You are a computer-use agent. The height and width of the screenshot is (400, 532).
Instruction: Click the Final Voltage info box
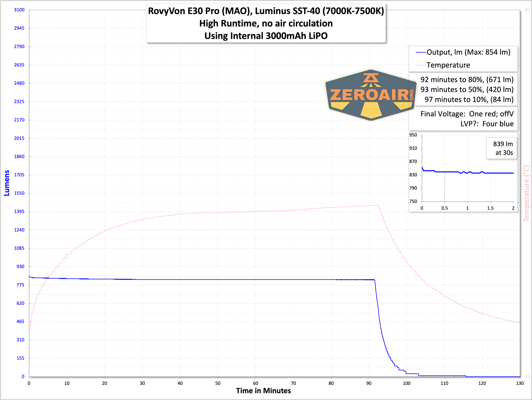point(467,119)
